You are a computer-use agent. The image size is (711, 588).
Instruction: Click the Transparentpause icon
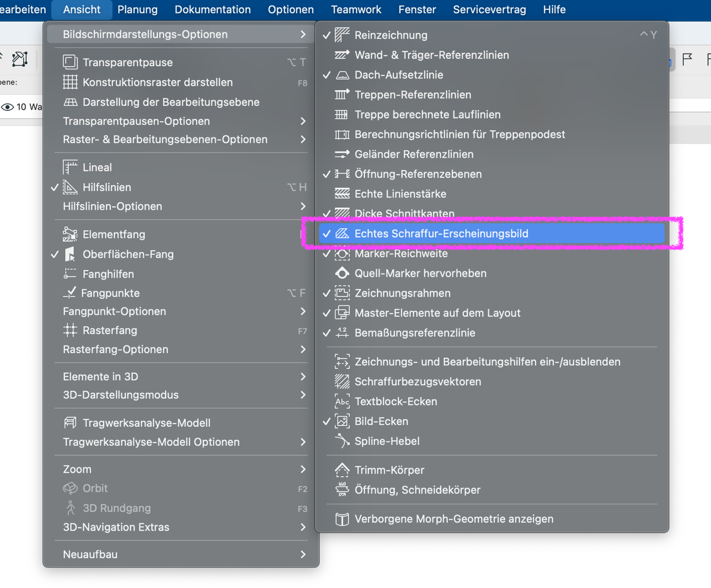(70, 62)
